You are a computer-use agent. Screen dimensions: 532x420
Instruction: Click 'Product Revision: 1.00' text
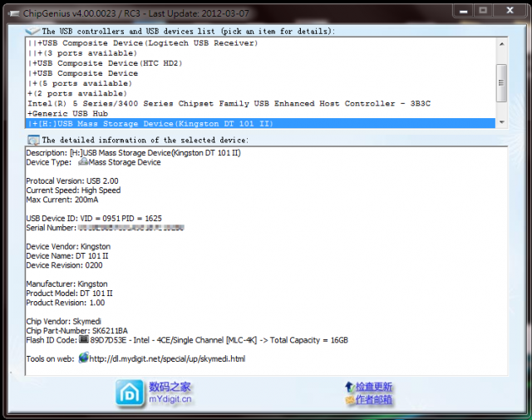66,303
